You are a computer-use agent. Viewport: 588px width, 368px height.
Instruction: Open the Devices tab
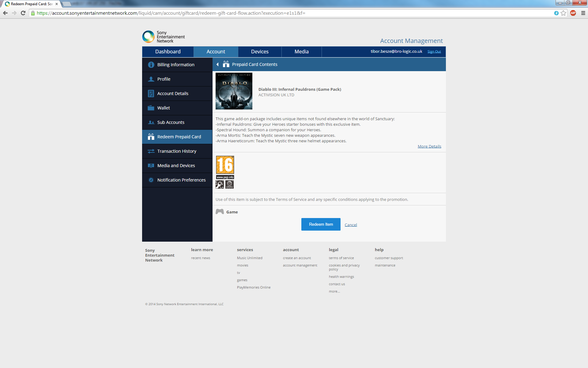tap(260, 52)
